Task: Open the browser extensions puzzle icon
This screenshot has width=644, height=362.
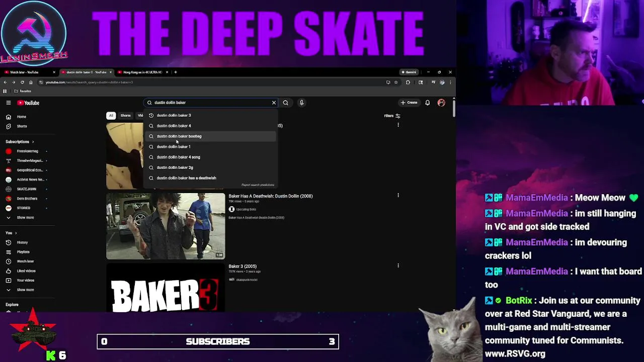Action: 408,82
